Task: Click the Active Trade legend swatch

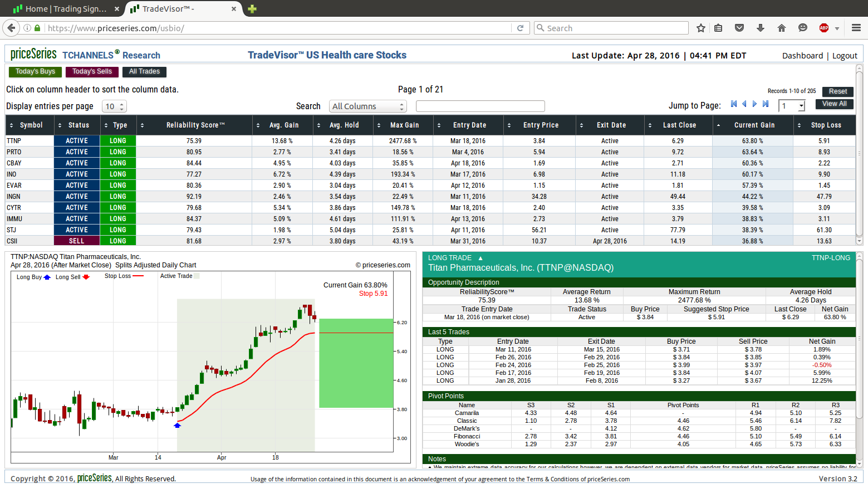Action: tap(196, 276)
